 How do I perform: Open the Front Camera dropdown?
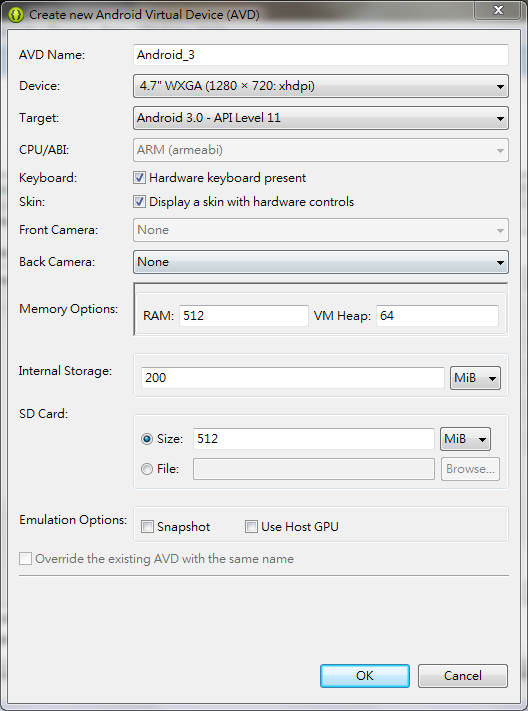click(321, 230)
